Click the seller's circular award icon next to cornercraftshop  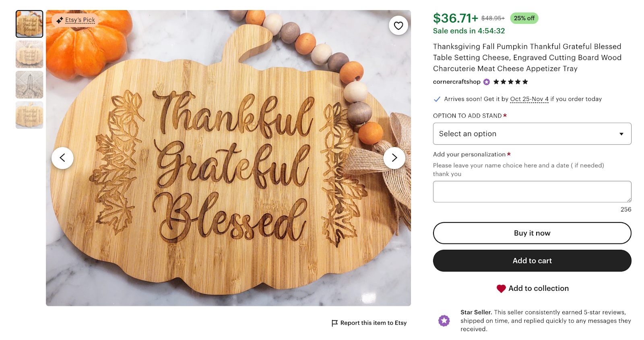tap(486, 82)
